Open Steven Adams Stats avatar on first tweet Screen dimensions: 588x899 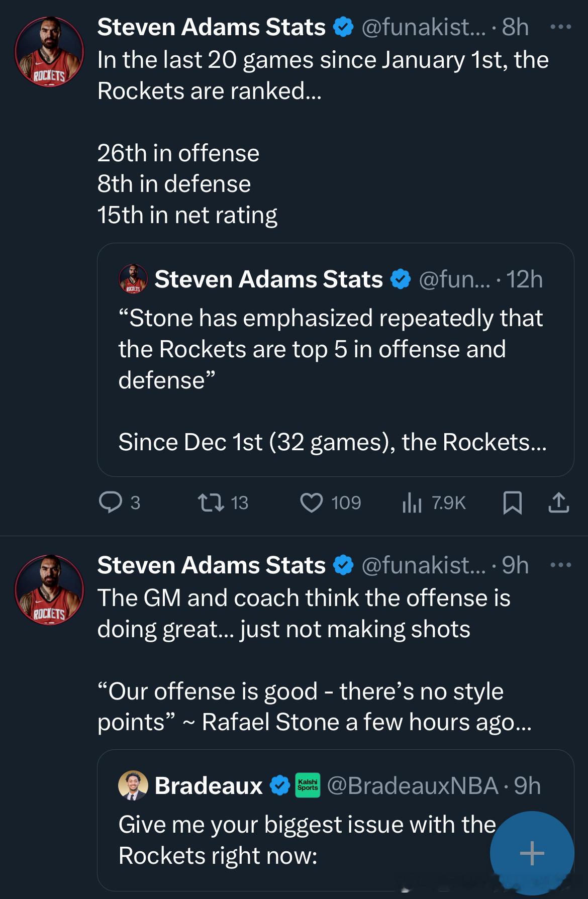pos(49,52)
